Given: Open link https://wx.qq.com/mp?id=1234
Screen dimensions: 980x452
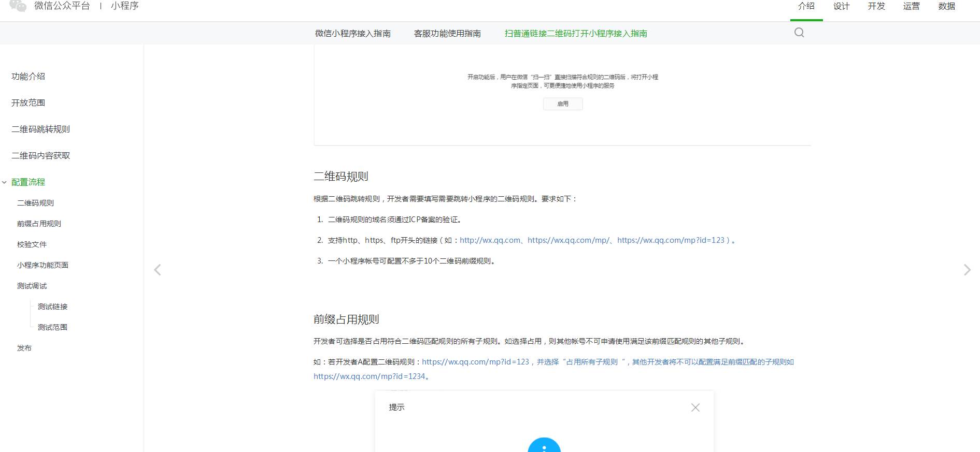Looking at the screenshot, I should [x=369, y=376].
